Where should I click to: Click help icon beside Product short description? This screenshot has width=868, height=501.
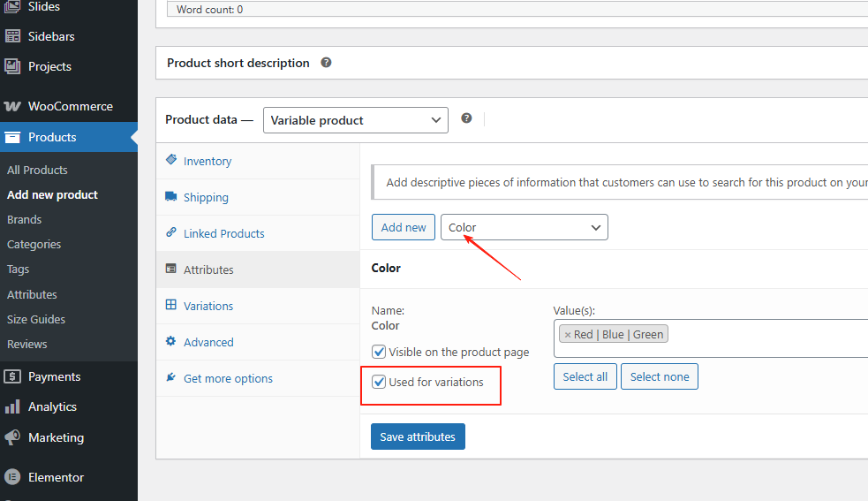pyautogui.click(x=326, y=63)
